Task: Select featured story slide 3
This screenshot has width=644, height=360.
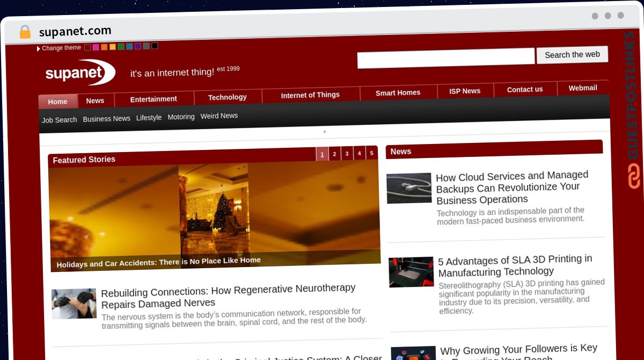Action: coord(347,154)
